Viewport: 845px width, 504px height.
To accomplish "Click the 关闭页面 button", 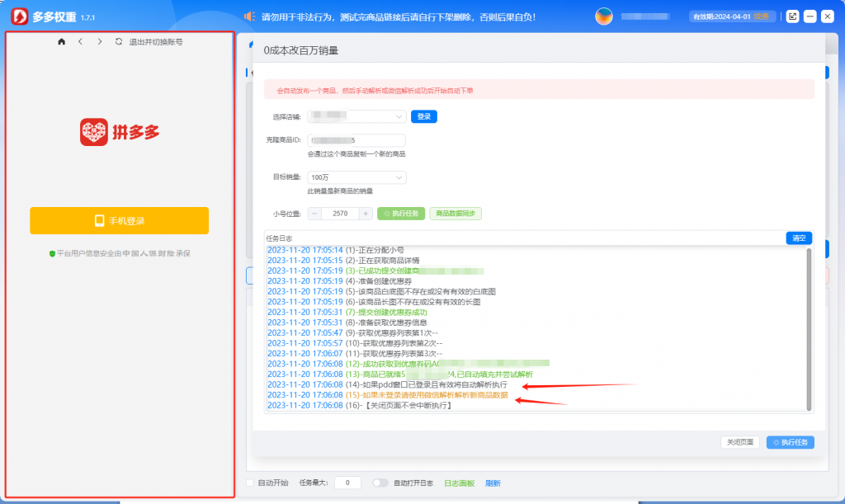I will tap(740, 442).
